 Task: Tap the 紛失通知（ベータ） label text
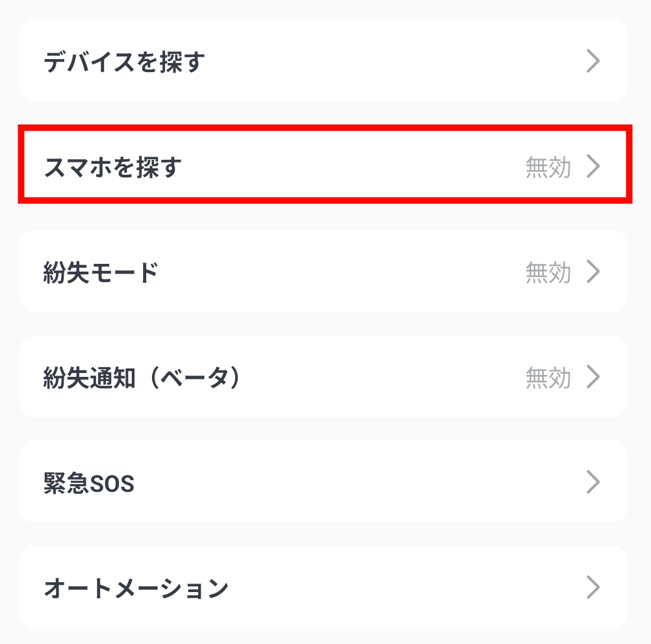(x=142, y=378)
